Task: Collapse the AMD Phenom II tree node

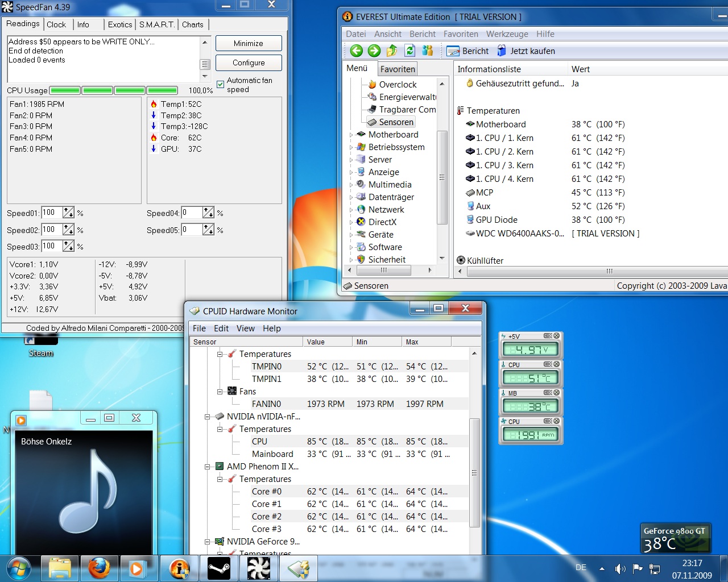Action: (x=208, y=467)
